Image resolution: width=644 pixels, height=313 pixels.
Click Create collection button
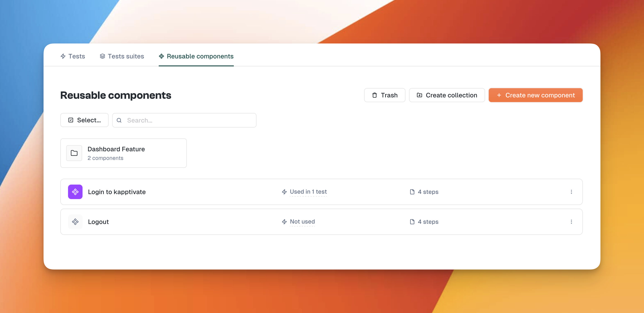(x=447, y=95)
